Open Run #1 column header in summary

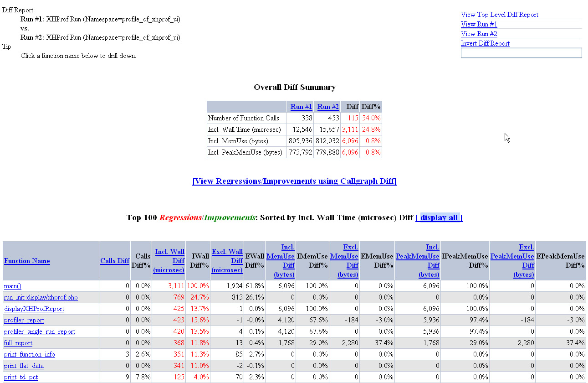pos(301,107)
